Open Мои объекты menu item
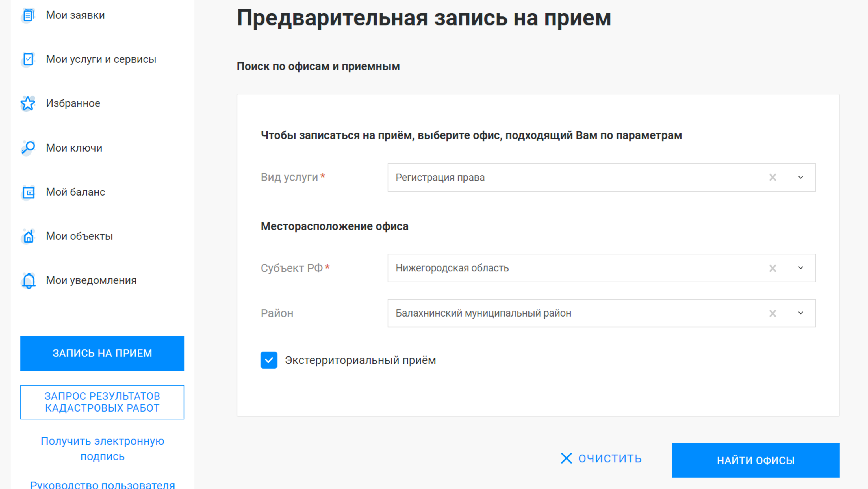 pyautogui.click(x=79, y=236)
